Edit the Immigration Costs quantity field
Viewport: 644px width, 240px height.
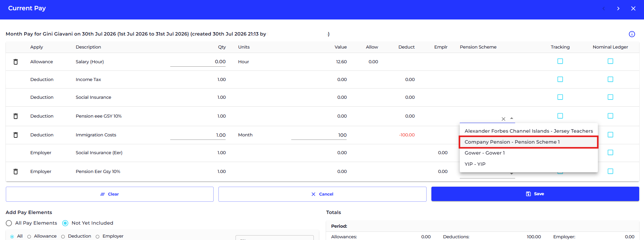click(198, 135)
